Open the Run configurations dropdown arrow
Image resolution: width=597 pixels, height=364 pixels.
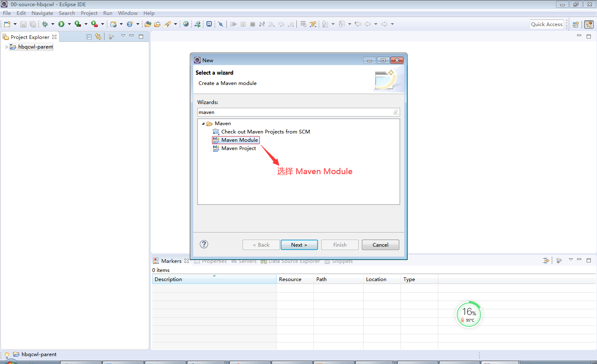[x=69, y=24]
